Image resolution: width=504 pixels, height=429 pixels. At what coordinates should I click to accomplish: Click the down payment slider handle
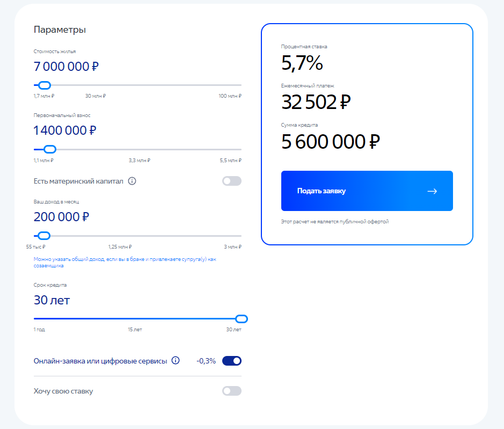(50, 149)
